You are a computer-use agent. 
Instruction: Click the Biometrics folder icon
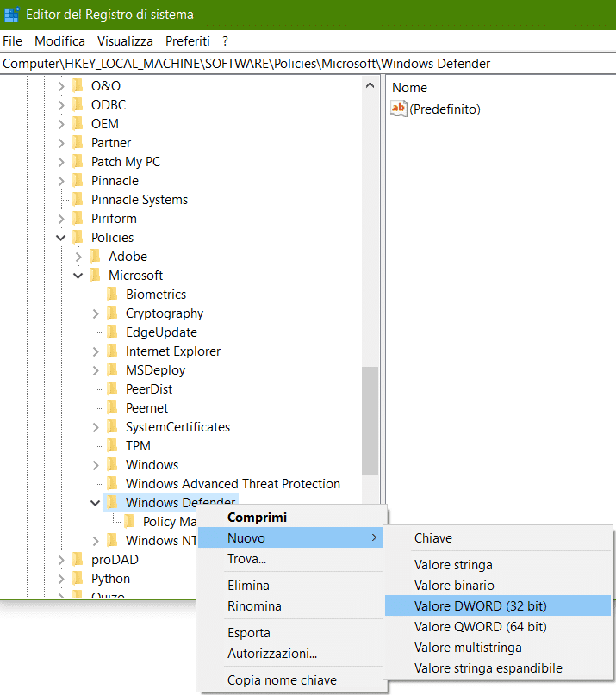pos(112,295)
